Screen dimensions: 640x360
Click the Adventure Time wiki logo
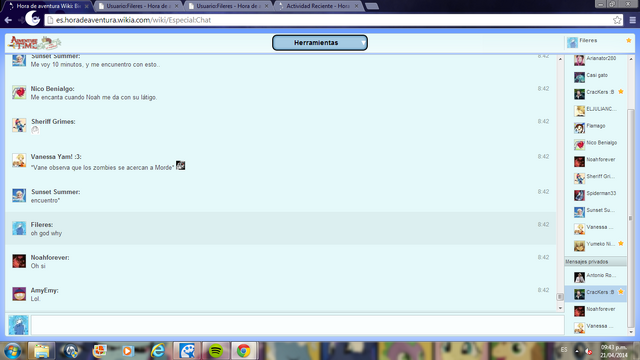click(35, 42)
